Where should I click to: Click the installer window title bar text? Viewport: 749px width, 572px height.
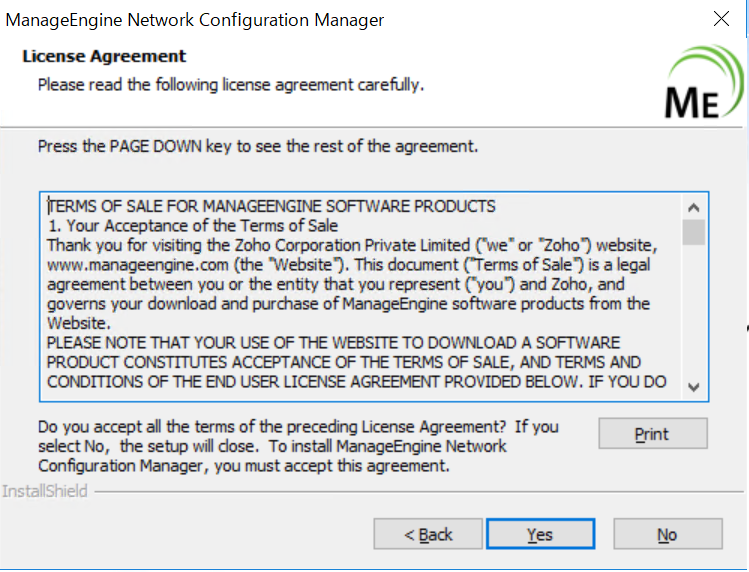[195, 20]
